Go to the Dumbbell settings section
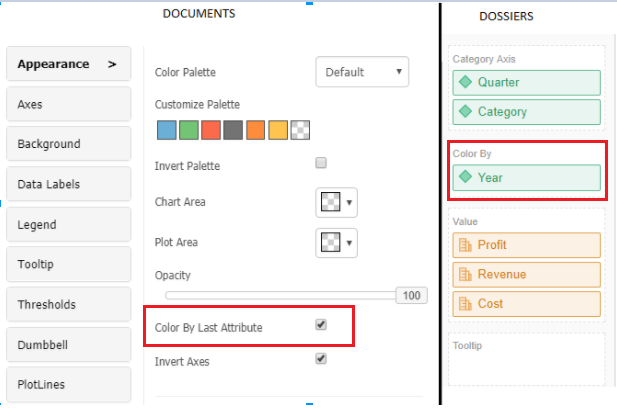The image size is (617, 410). [x=68, y=344]
